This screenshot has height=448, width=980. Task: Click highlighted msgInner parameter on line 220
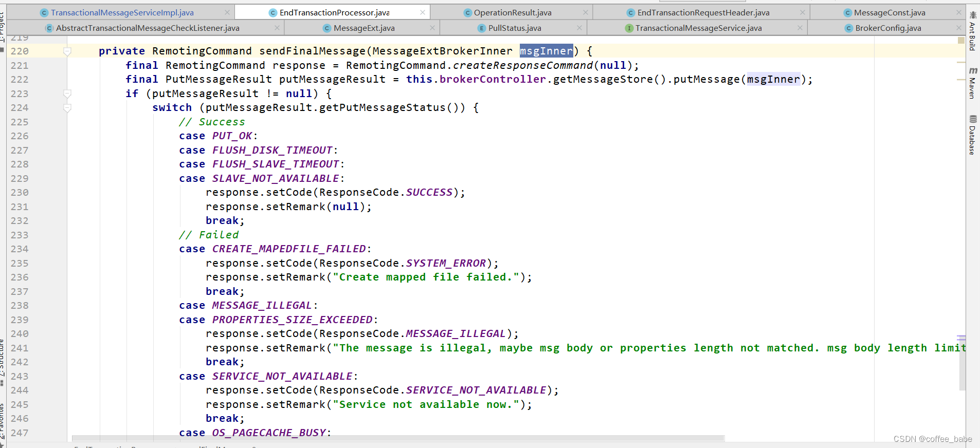point(546,51)
